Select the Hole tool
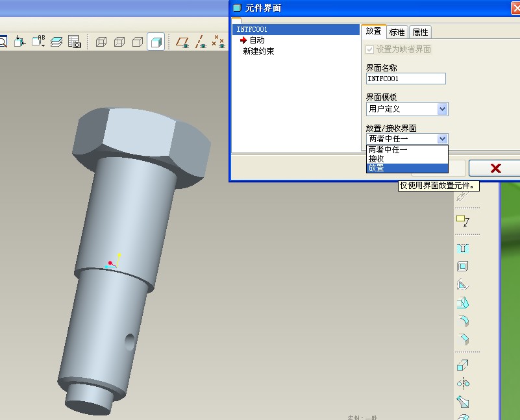This screenshot has height=420, width=520. [x=463, y=248]
